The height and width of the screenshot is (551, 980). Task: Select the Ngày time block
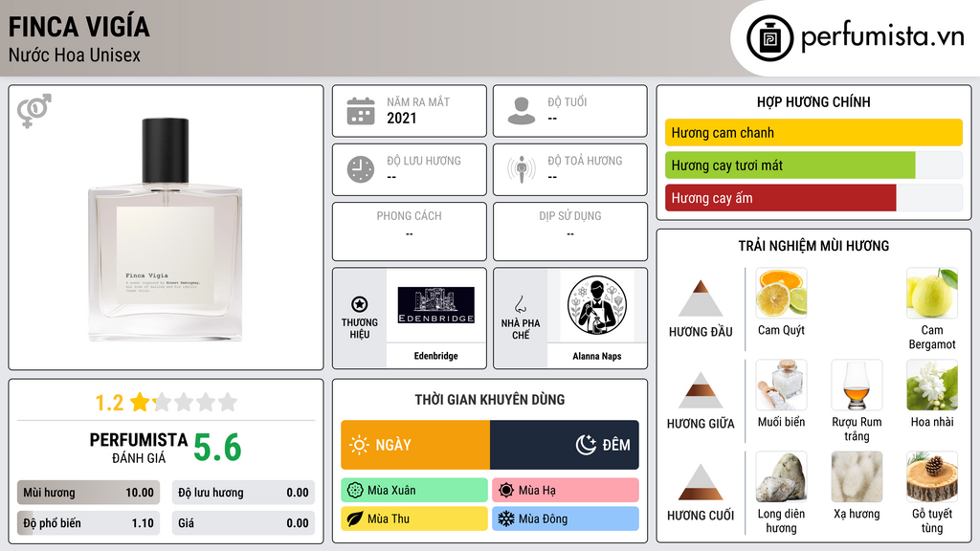coord(415,445)
